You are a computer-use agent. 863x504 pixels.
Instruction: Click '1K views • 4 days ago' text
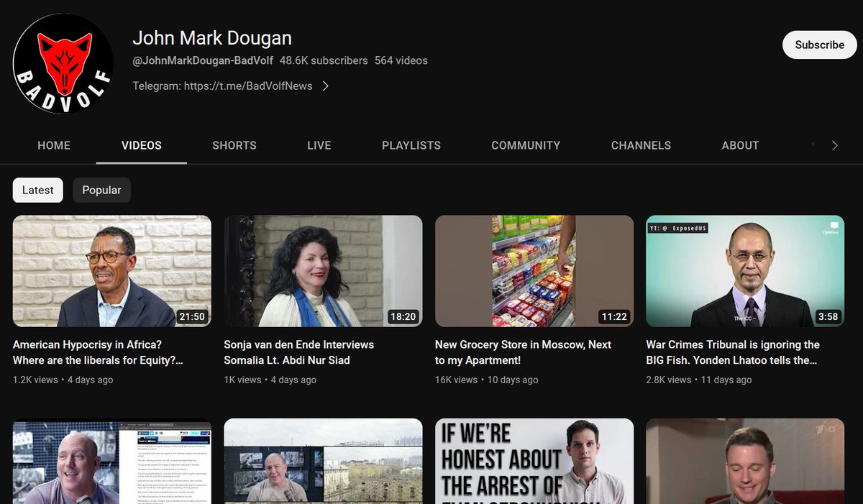click(270, 380)
